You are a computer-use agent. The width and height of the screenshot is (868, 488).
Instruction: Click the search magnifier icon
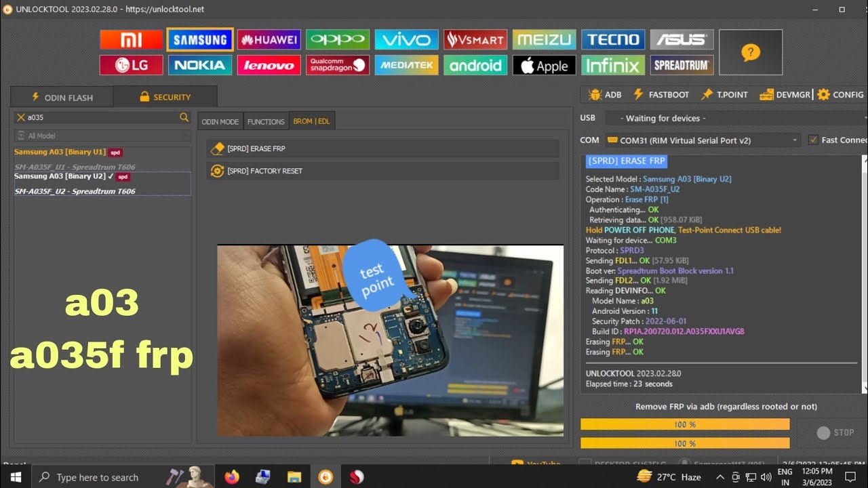click(x=184, y=117)
